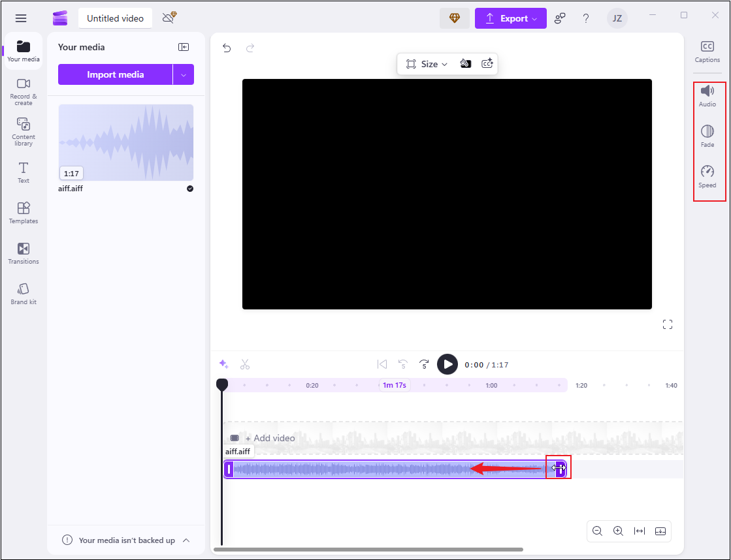Split the audio clip with scissors tool
The height and width of the screenshot is (560, 731).
245,364
